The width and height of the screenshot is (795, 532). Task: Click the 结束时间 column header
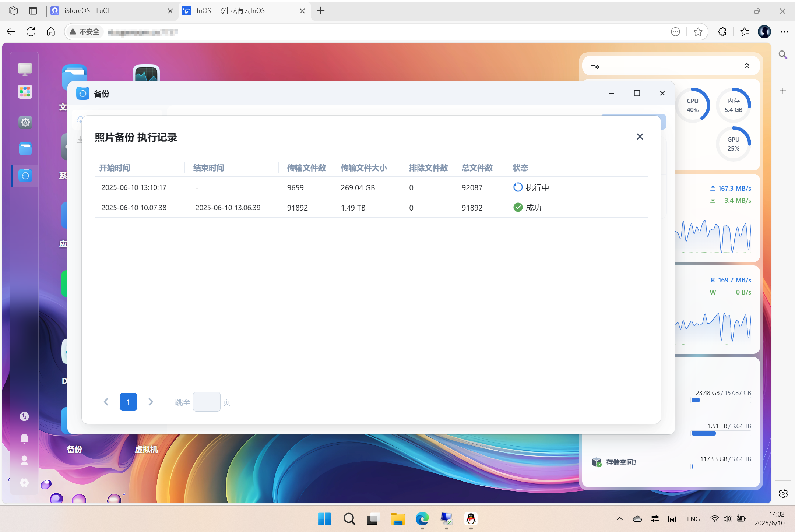tap(209, 168)
